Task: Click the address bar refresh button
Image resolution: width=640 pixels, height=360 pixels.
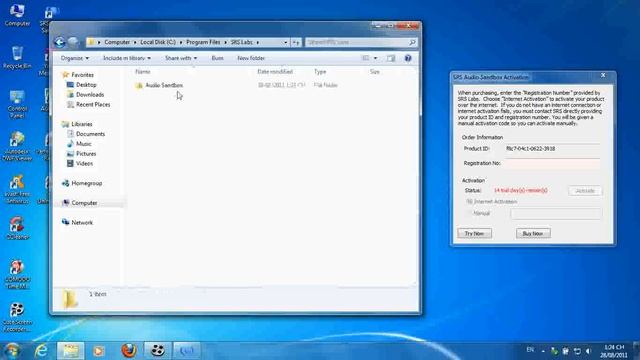Action: pos(296,42)
